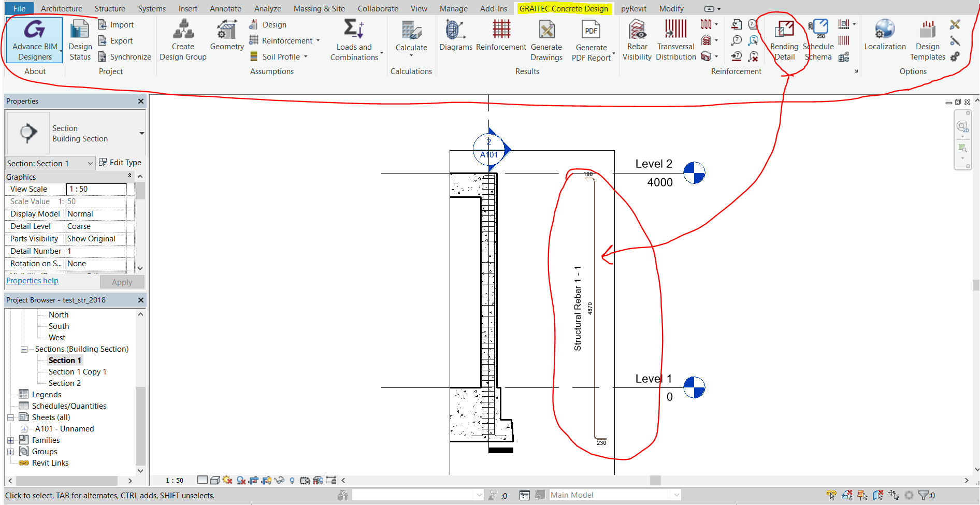Click the Rebar Visibility icon
This screenshot has width=980, height=505.
coord(637,30)
